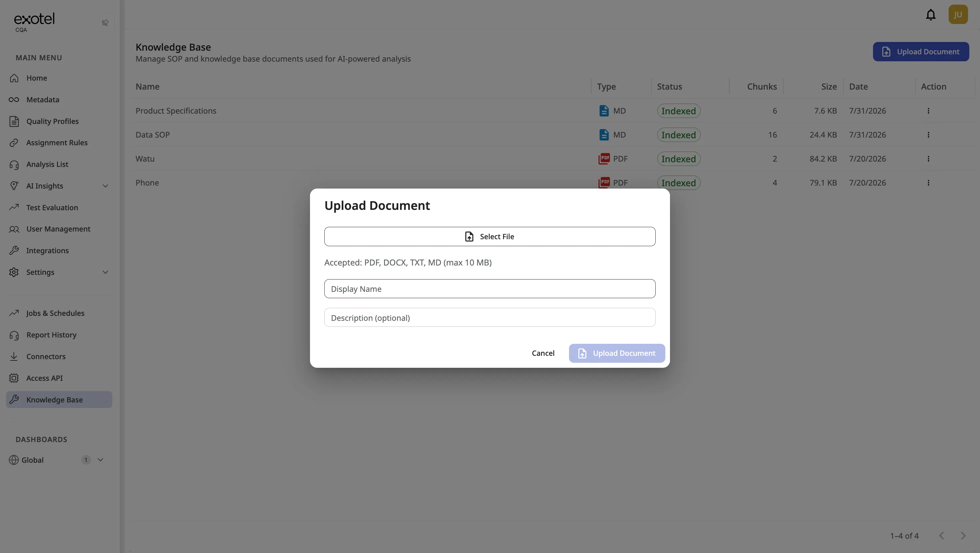The width and height of the screenshot is (980, 553).
Task: Focus the Display Name field
Action: coord(490,289)
